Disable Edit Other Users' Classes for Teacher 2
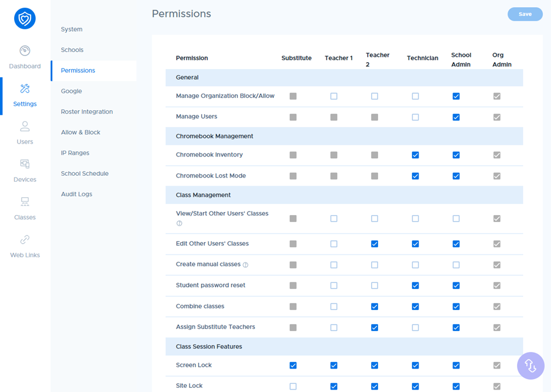Viewport: 551px width, 392px height. click(375, 244)
